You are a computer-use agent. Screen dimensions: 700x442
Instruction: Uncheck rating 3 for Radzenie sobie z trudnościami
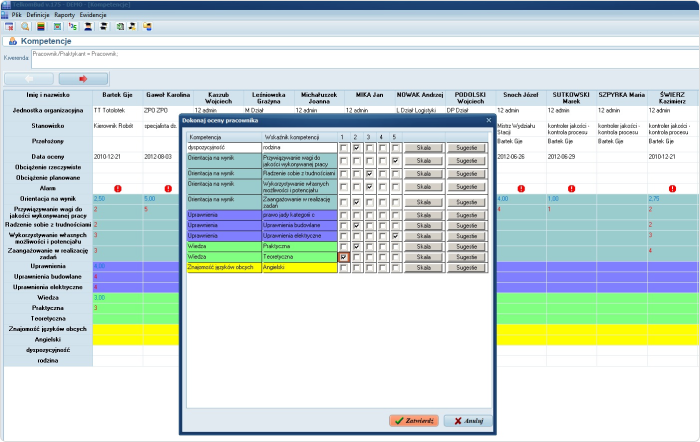point(370,174)
